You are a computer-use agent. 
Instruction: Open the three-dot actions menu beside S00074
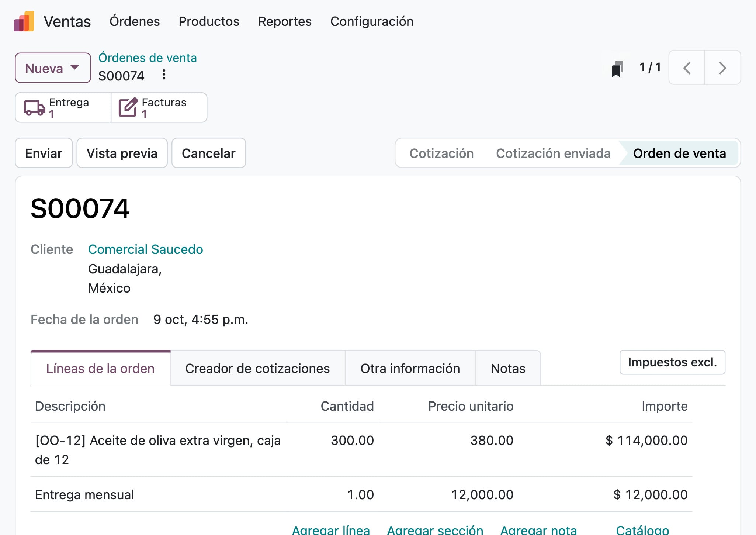point(164,75)
